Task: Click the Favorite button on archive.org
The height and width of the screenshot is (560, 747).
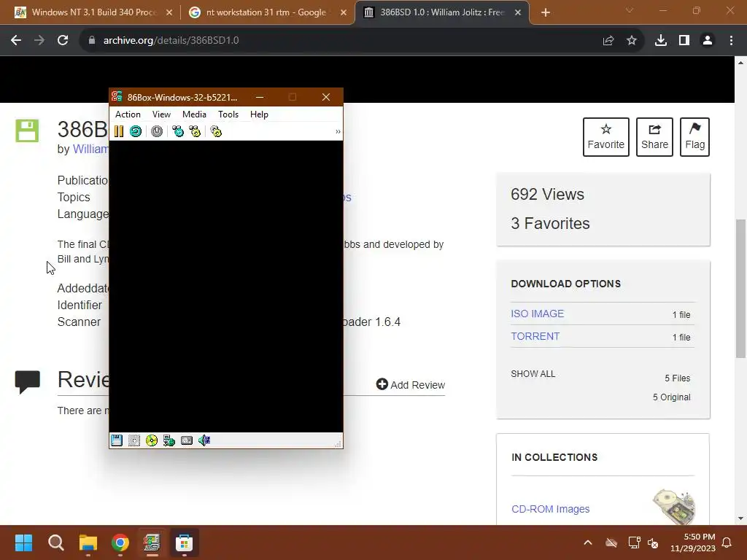Action: pos(606,137)
